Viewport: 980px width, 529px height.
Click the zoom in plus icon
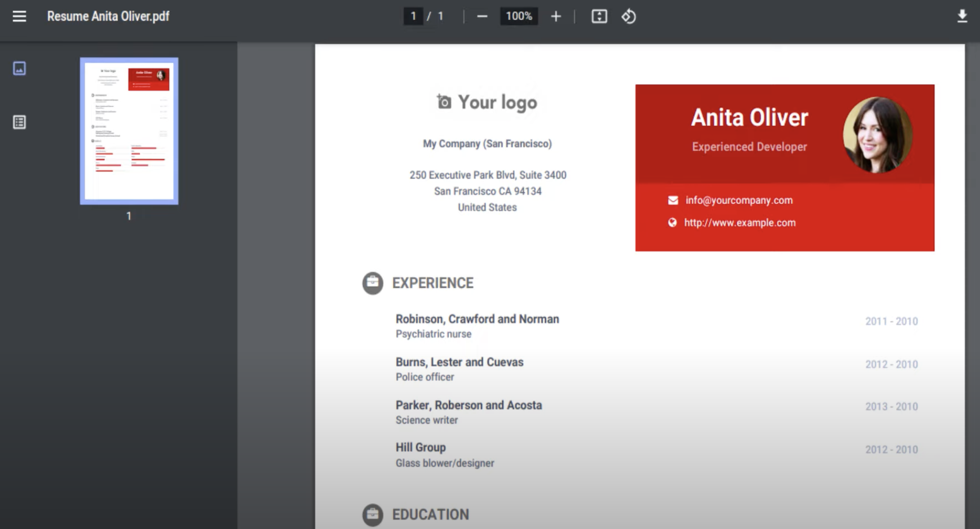pyautogui.click(x=556, y=16)
